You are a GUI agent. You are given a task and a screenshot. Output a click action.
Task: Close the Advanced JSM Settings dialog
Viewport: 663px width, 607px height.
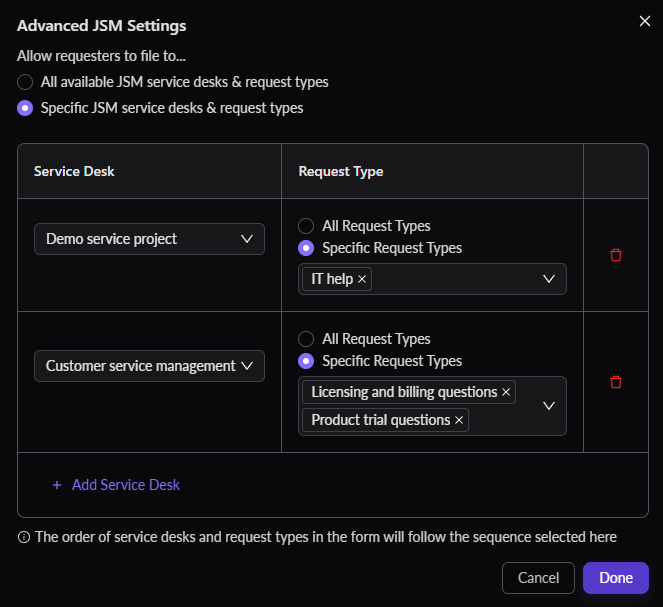644,21
